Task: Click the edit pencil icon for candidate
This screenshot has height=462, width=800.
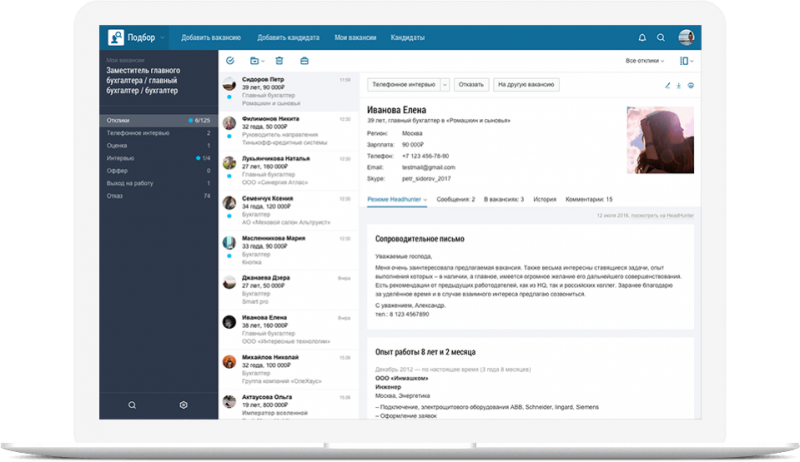Action: [x=667, y=85]
